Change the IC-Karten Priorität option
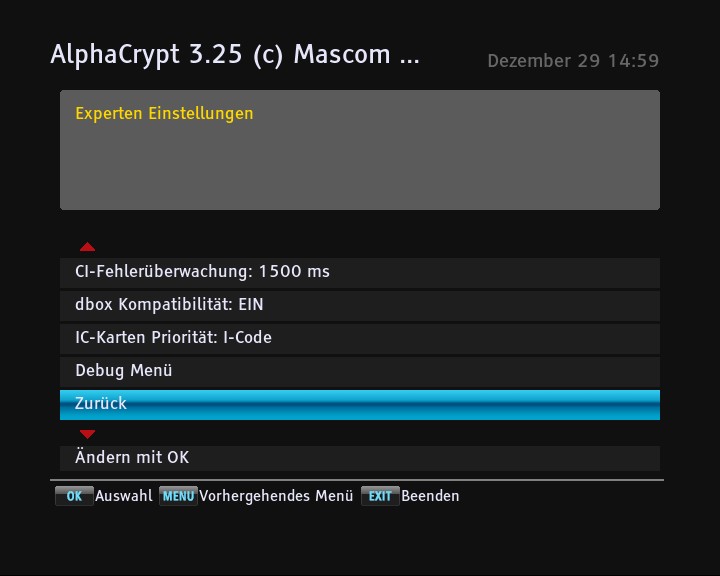The height and width of the screenshot is (576, 720). (360, 337)
